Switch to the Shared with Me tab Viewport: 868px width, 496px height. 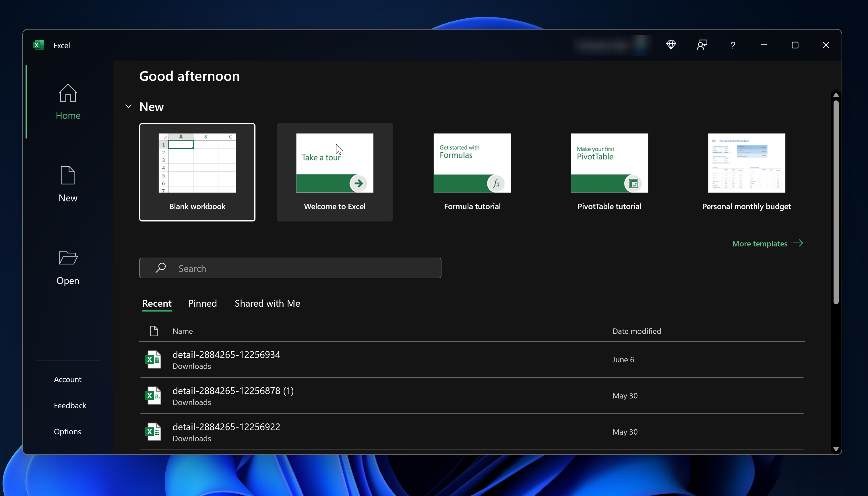268,303
